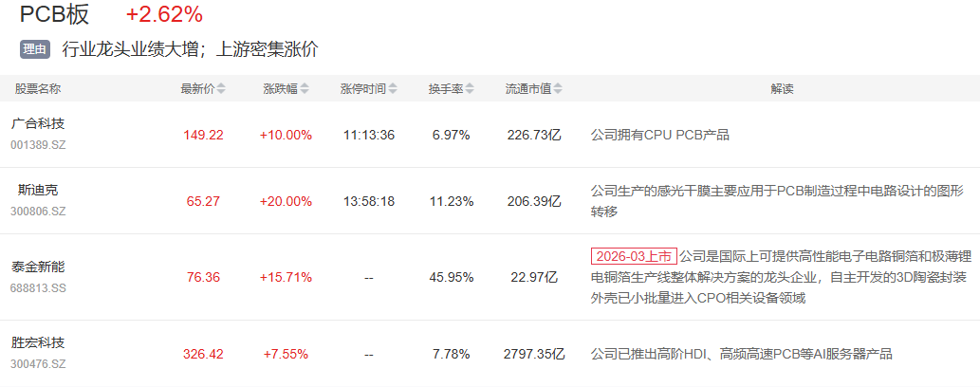Viewport: 980px width, 387px height.
Task: Click stock code 300476.SZ
Action: point(38,363)
